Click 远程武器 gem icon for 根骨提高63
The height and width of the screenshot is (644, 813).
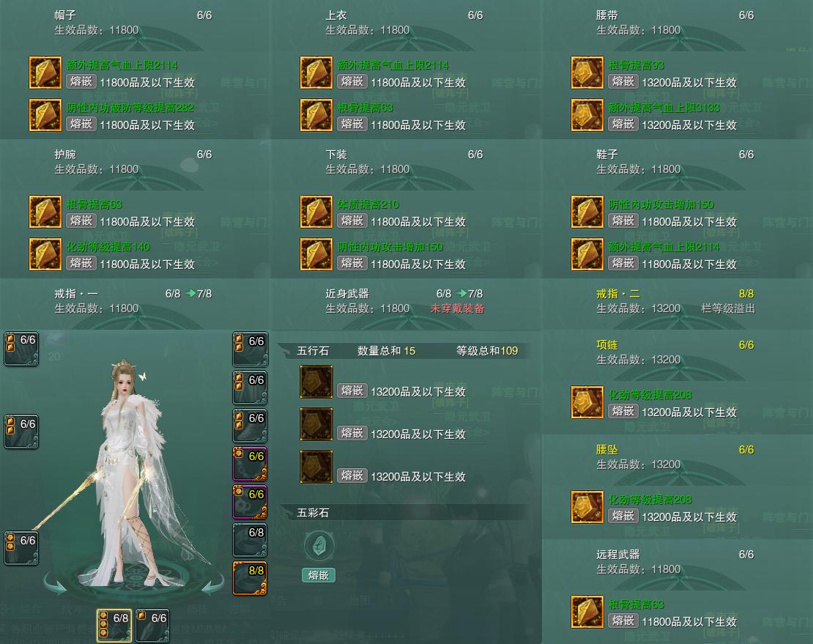pyautogui.click(x=587, y=612)
